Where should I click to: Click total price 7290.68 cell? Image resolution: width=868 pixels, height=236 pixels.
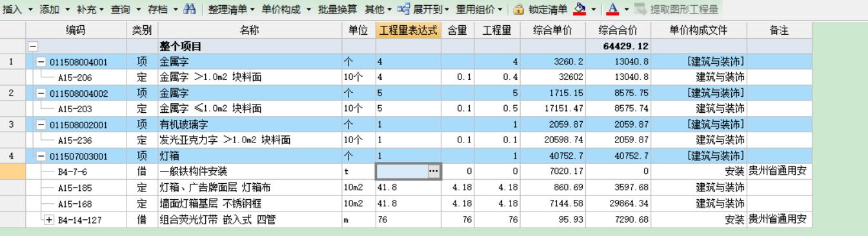(618, 220)
